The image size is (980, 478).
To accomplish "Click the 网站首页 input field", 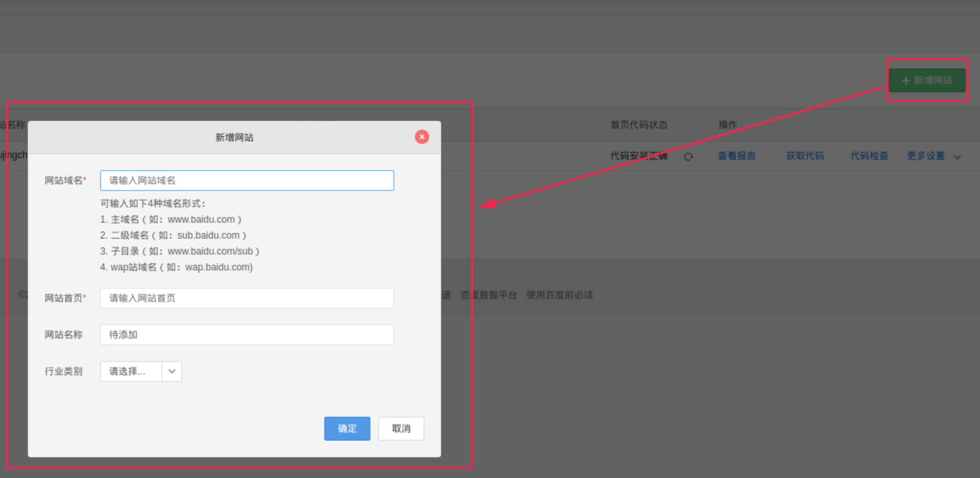I will click(247, 298).
